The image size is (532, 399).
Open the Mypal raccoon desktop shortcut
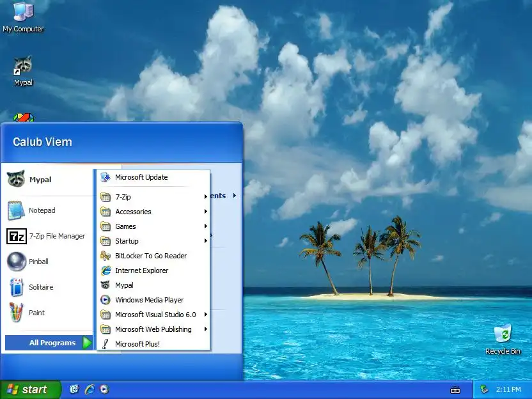[23, 71]
